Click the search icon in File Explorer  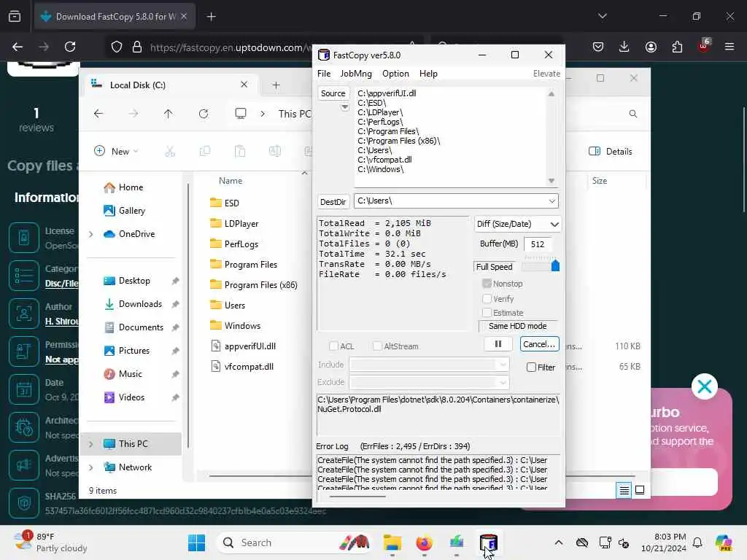click(632, 113)
